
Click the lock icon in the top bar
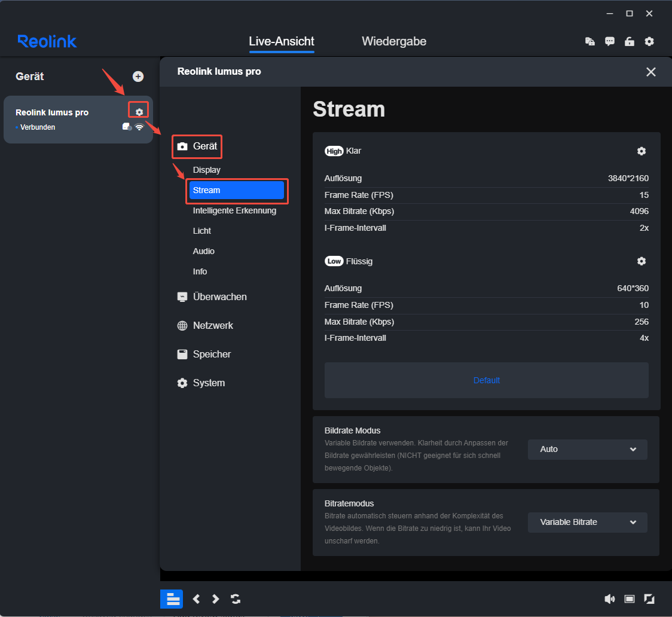click(x=629, y=42)
